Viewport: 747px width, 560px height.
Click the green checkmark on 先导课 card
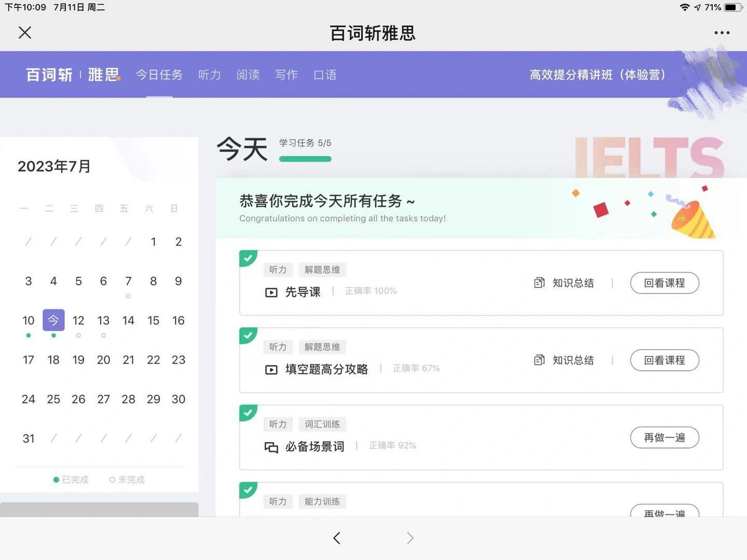click(248, 258)
